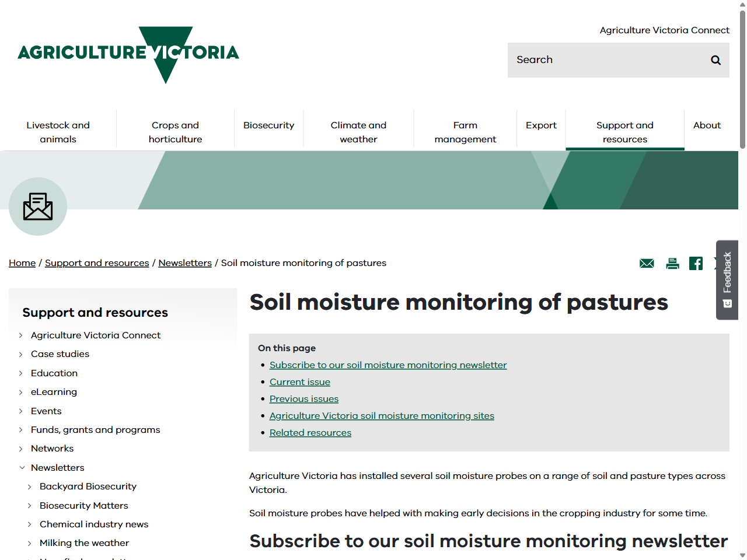Viewport: 747px width, 560px height.
Task: Expand chevron beside Education
Action: [x=21, y=373]
